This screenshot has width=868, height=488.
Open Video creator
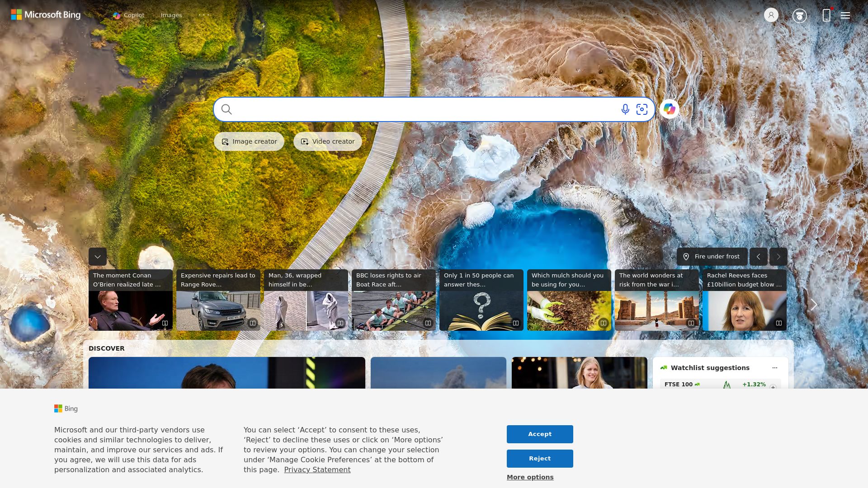pos(327,141)
